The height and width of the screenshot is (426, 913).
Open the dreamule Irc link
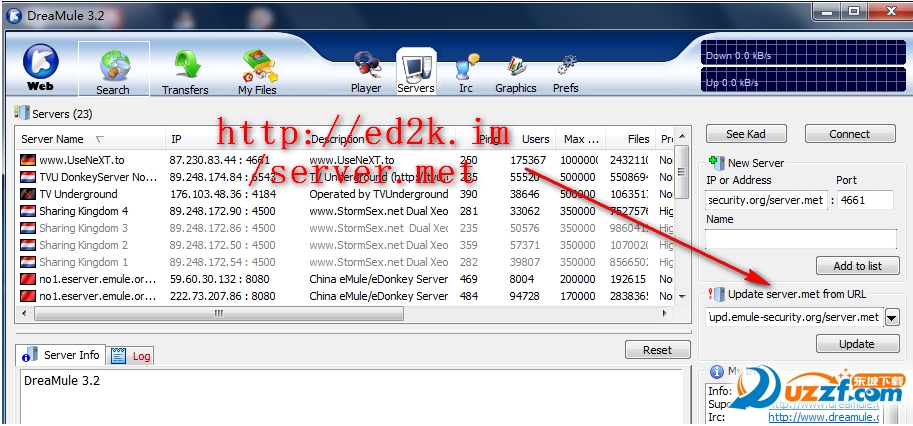(x=823, y=417)
